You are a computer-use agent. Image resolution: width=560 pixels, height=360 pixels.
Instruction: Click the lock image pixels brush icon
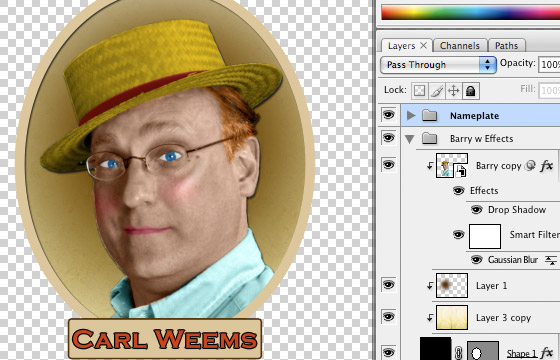point(436,91)
